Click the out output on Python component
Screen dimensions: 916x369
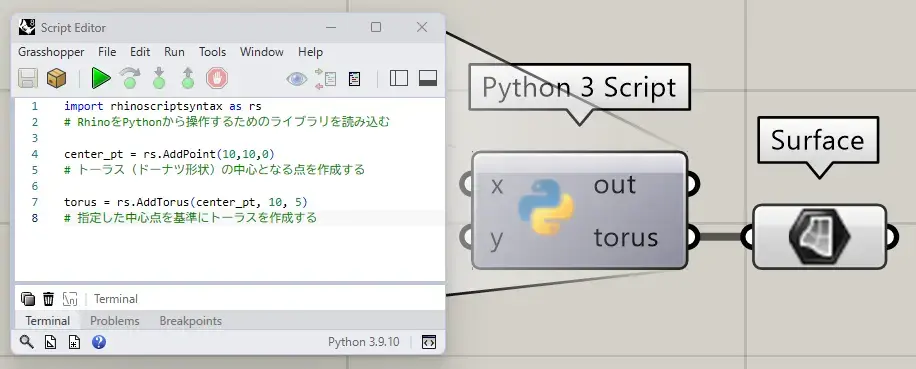pos(615,185)
